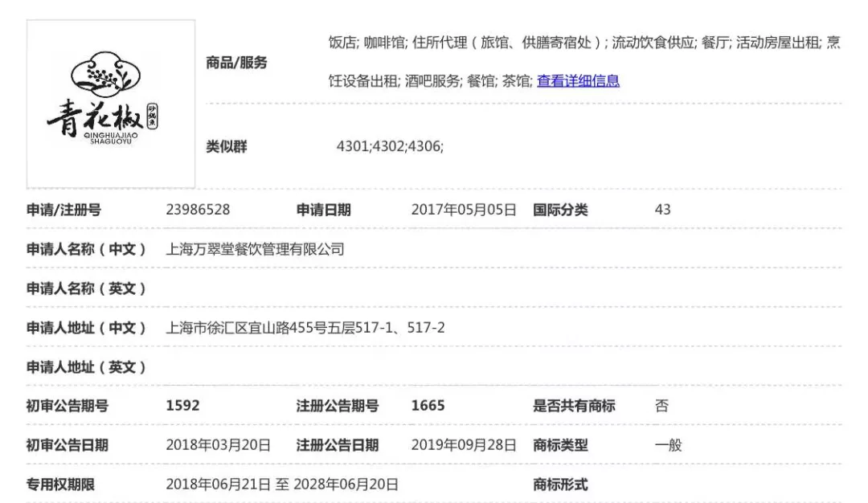Viewport: 868px width, 503px height.
Task: Click the 国际分类 label
Action: point(560,211)
